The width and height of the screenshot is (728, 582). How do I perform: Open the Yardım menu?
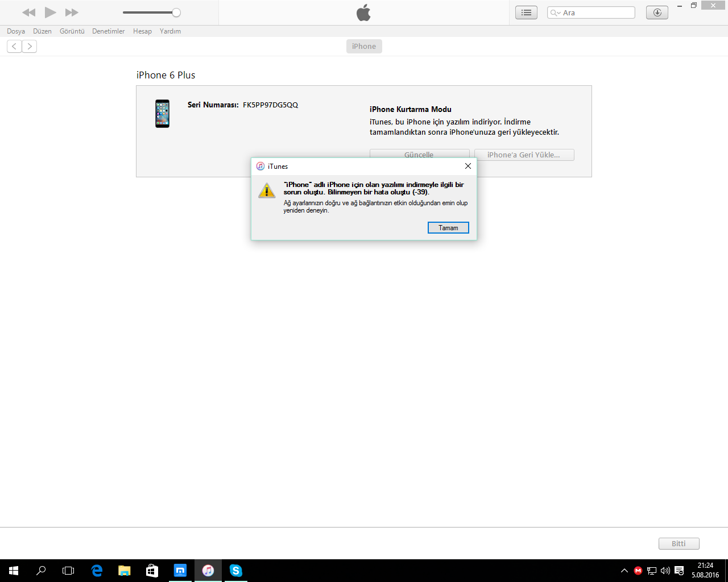[170, 31]
